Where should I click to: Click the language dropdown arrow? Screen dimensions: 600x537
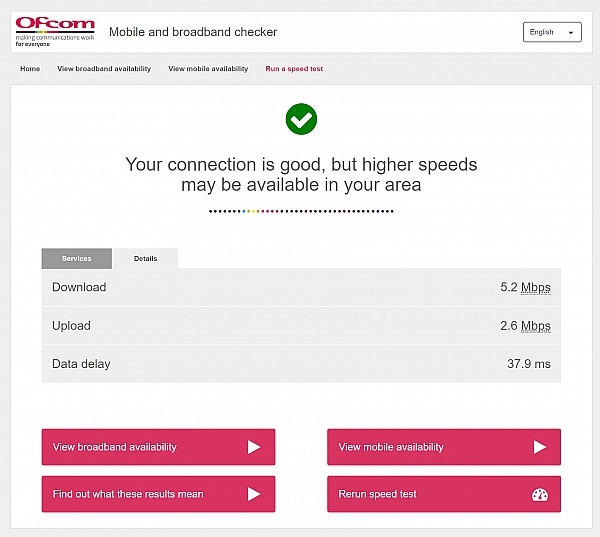(x=571, y=33)
